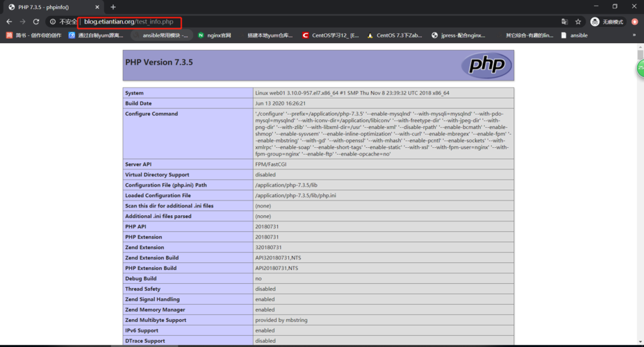
Task: Click the IPv6 Support label
Action: [x=142, y=330]
